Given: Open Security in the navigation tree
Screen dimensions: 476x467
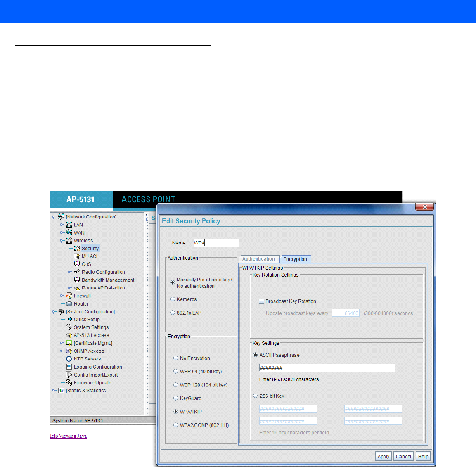Looking at the screenshot, I should point(90,249).
